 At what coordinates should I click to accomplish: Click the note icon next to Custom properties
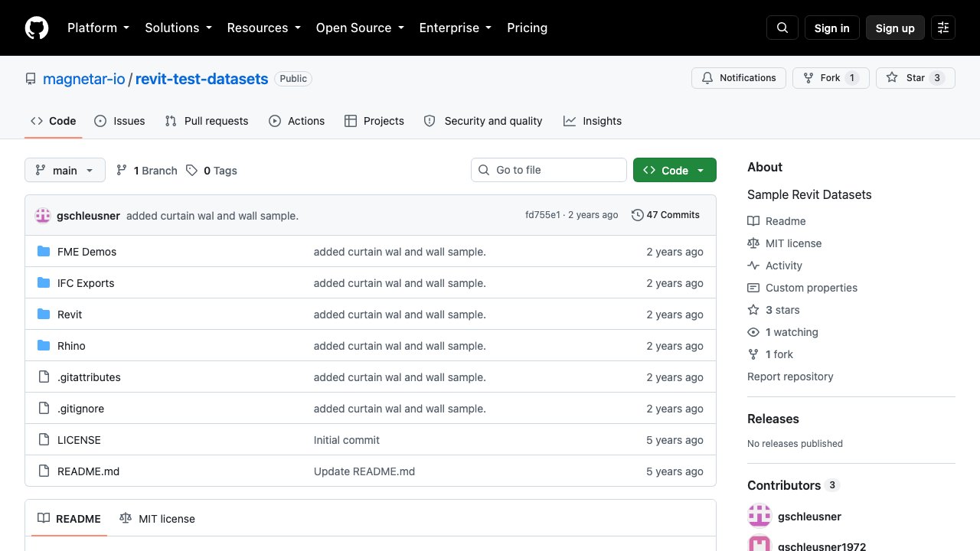(753, 288)
